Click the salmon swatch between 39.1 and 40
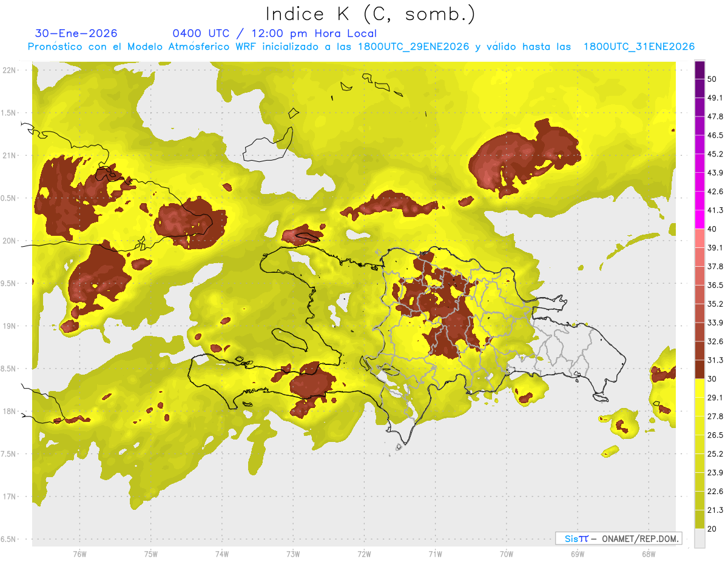This screenshot has height=562, width=728. 699,238
